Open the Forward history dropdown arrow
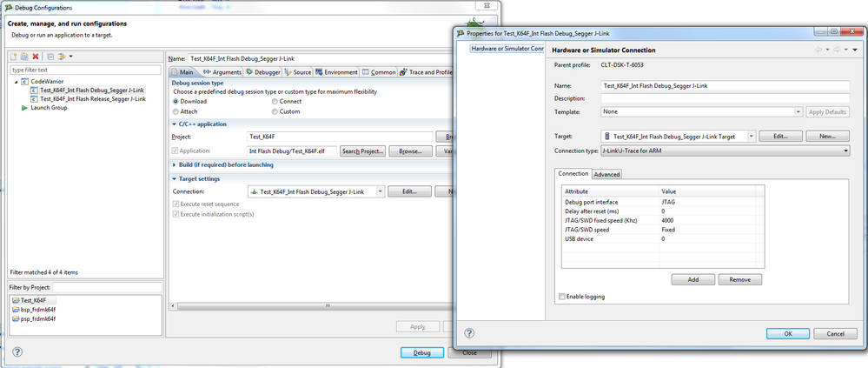This screenshot has height=368, width=868. coord(846,50)
